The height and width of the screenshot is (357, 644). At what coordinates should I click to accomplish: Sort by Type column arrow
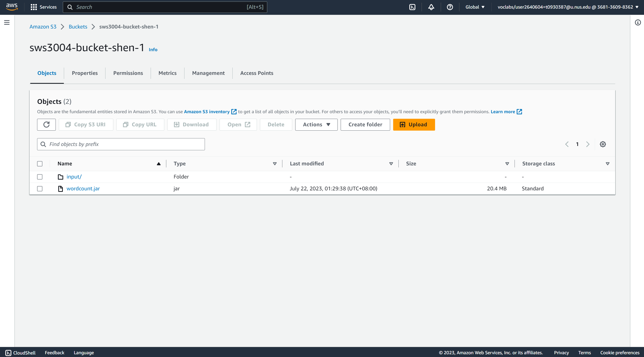click(x=275, y=164)
